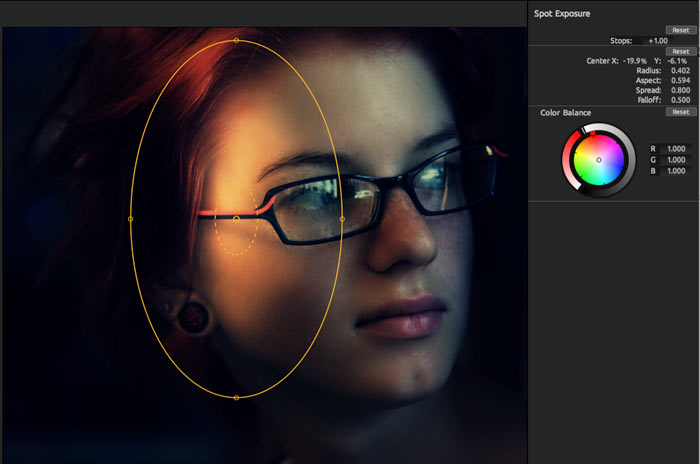The height and width of the screenshot is (464, 700).
Task: Click the R channel 1.000 field
Action: [675, 149]
